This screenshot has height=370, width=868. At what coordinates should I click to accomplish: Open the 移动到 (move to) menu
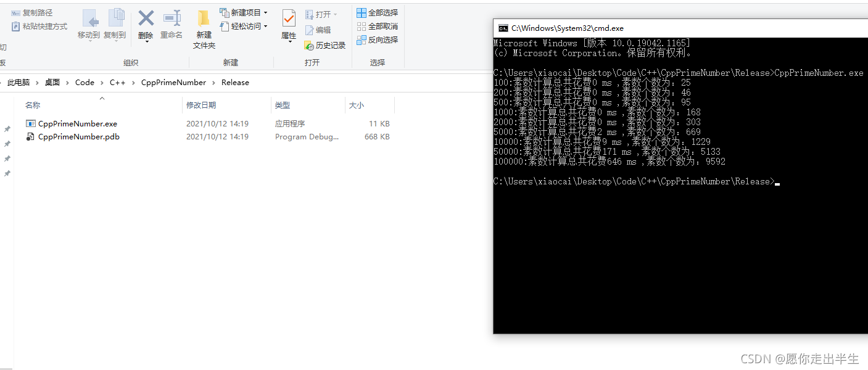[x=89, y=25]
